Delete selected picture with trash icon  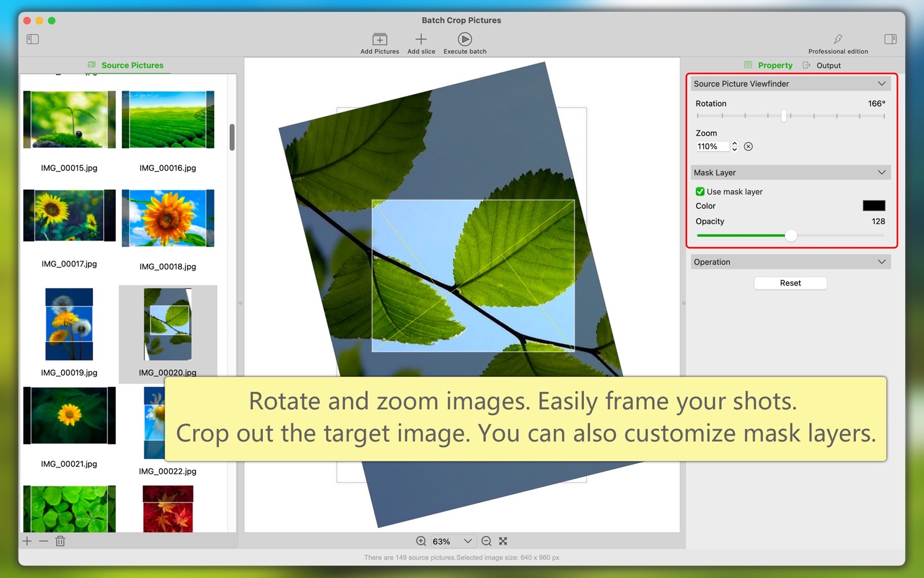[x=60, y=541]
